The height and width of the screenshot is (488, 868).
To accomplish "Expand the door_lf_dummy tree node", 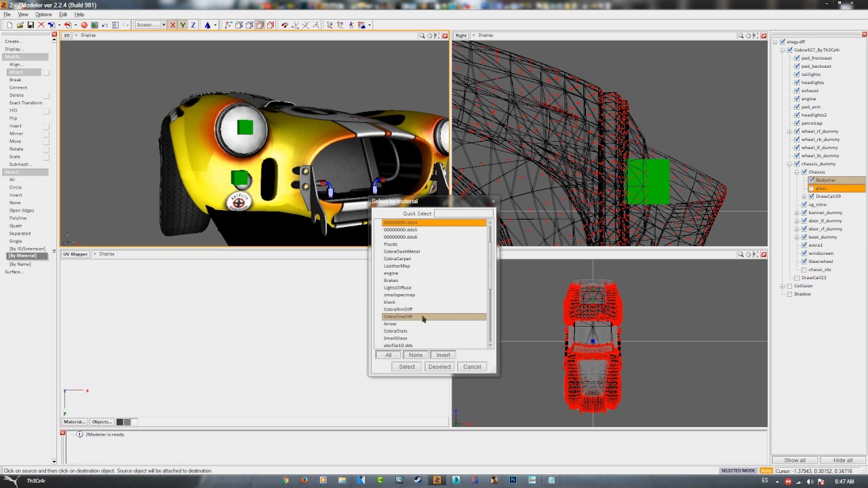I will point(797,221).
